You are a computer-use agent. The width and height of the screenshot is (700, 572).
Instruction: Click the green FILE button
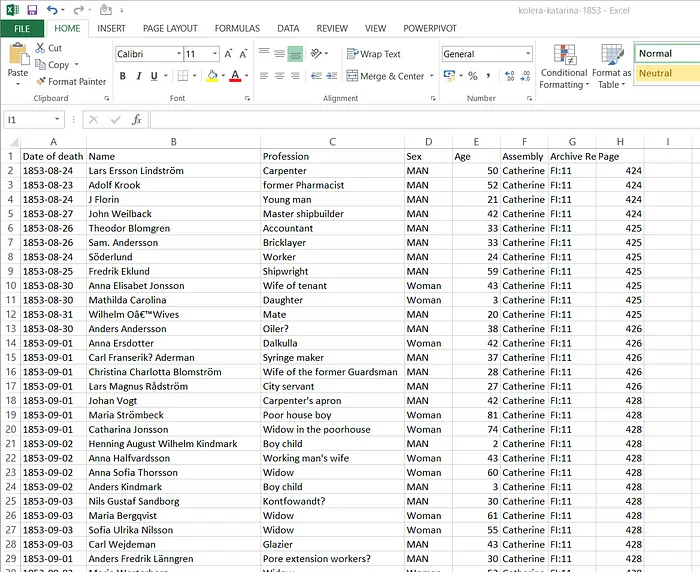click(22, 28)
